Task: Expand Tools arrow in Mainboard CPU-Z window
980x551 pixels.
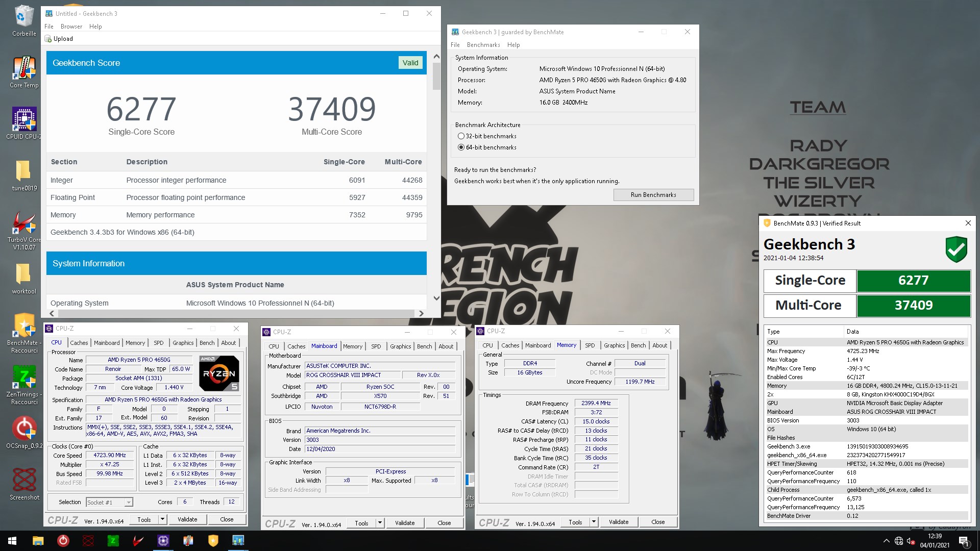Action: (x=380, y=523)
